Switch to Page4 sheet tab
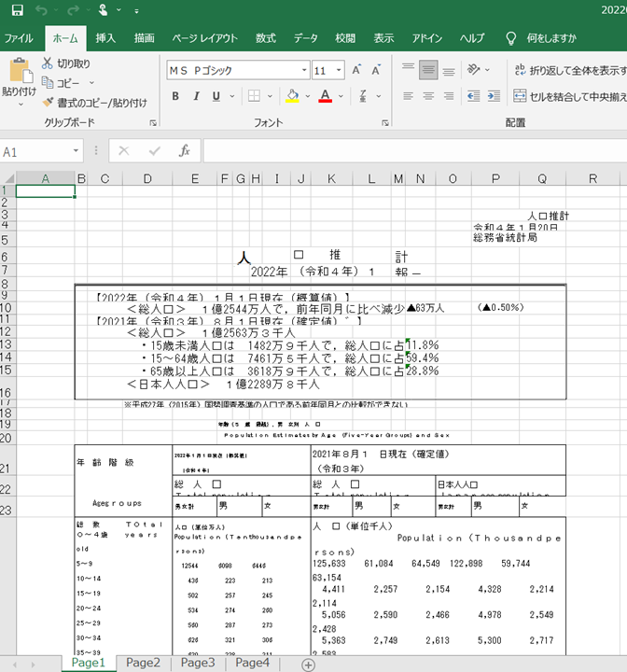Screen dimensions: 627x672 pyautogui.click(x=253, y=663)
